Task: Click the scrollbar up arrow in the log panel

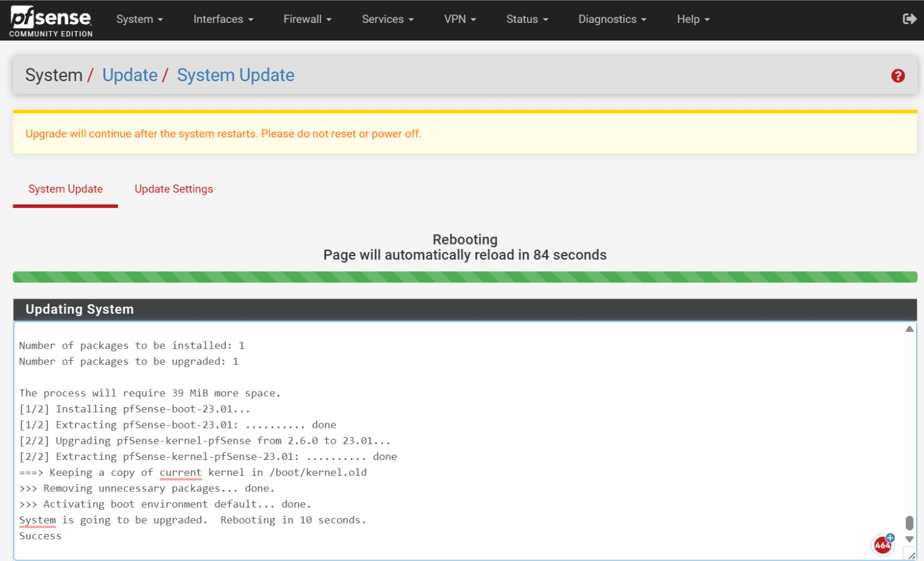Action: 910,328
